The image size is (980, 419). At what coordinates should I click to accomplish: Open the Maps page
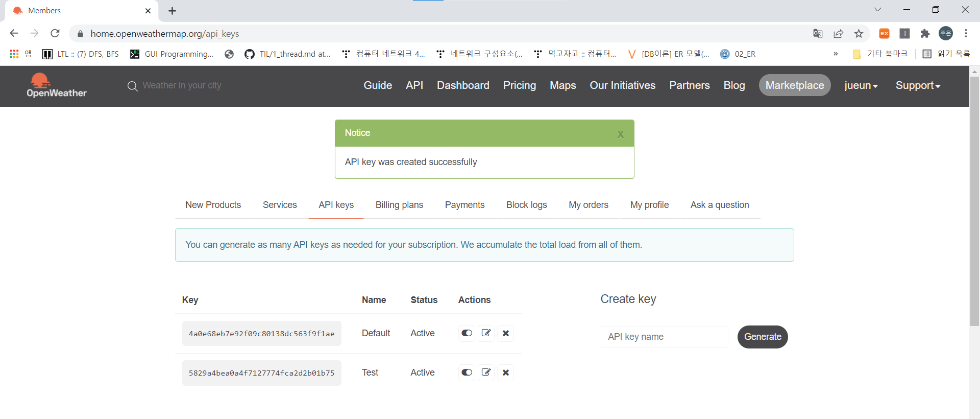coord(563,85)
